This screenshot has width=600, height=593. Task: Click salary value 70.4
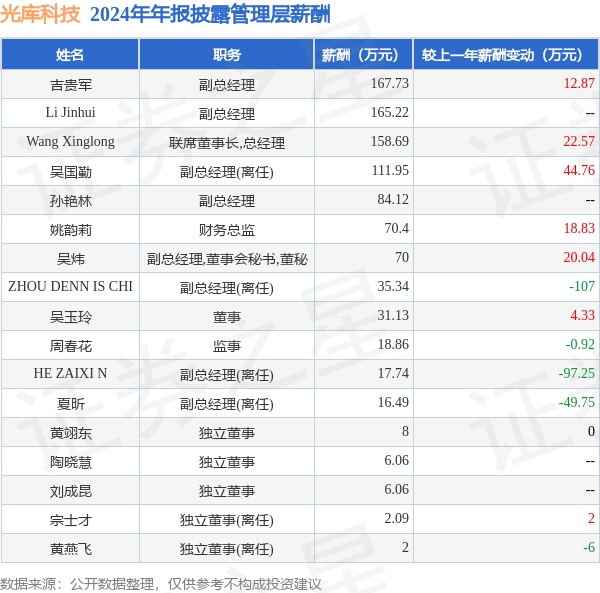(397, 228)
